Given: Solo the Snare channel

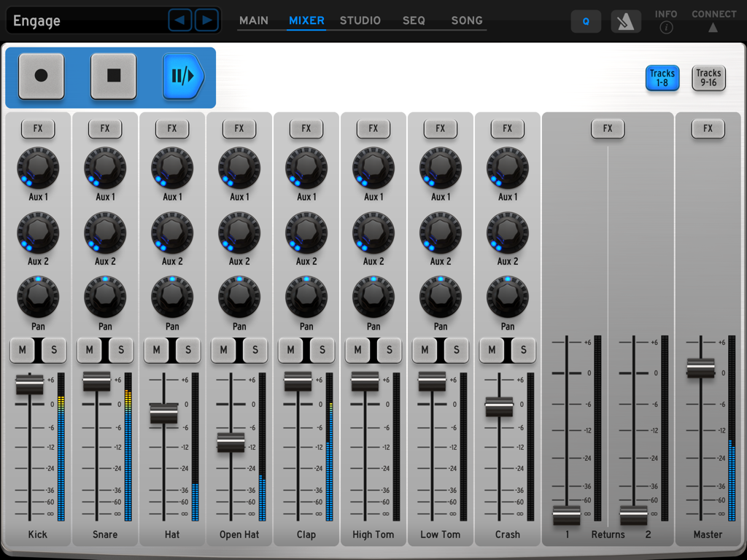Looking at the screenshot, I should pyautogui.click(x=120, y=350).
